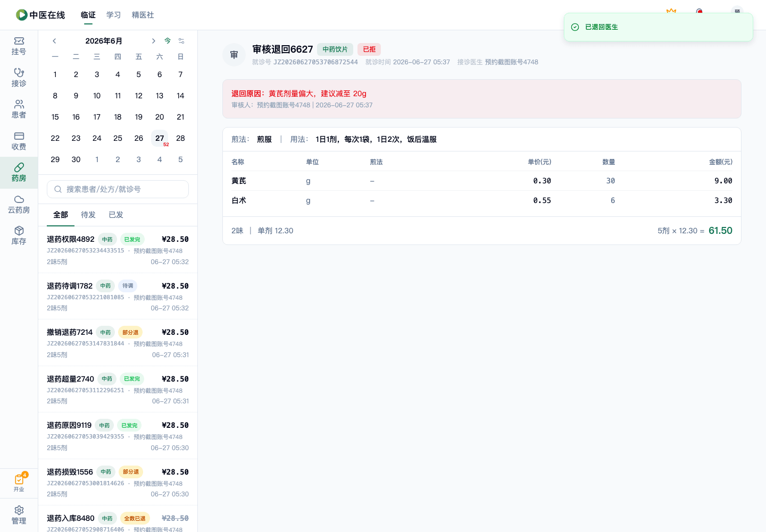This screenshot has height=532, width=766.
Task: Click the 今 today icon in calendar header
Action: (x=168, y=41)
